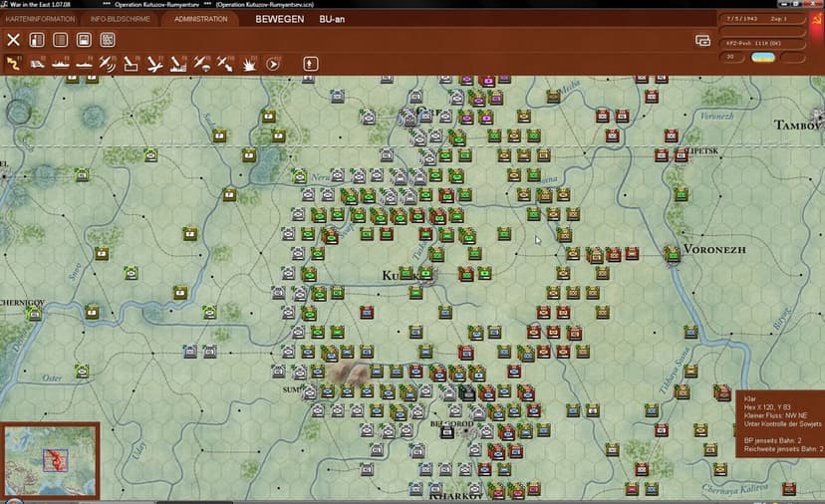The height and width of the screenshot is (504, 825).
Task: Click the lined page icon in Administration row
Action: [61, 40]
